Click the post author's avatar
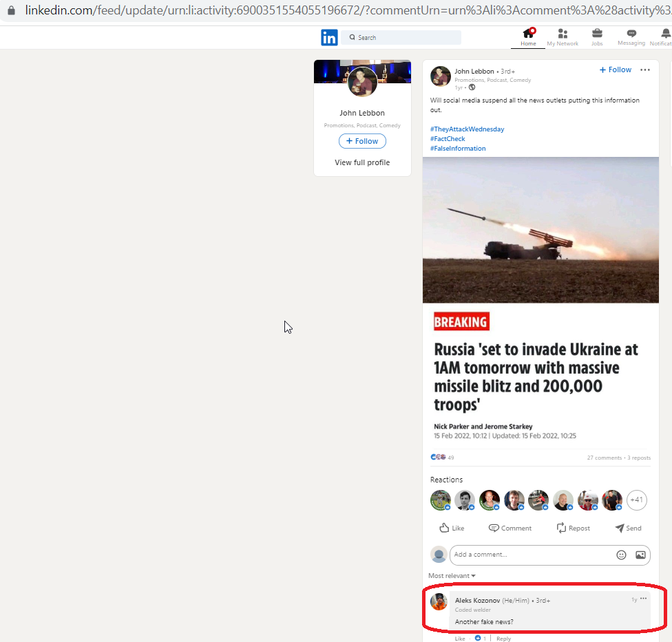This screenshot has width=672, height=642. 440,76
